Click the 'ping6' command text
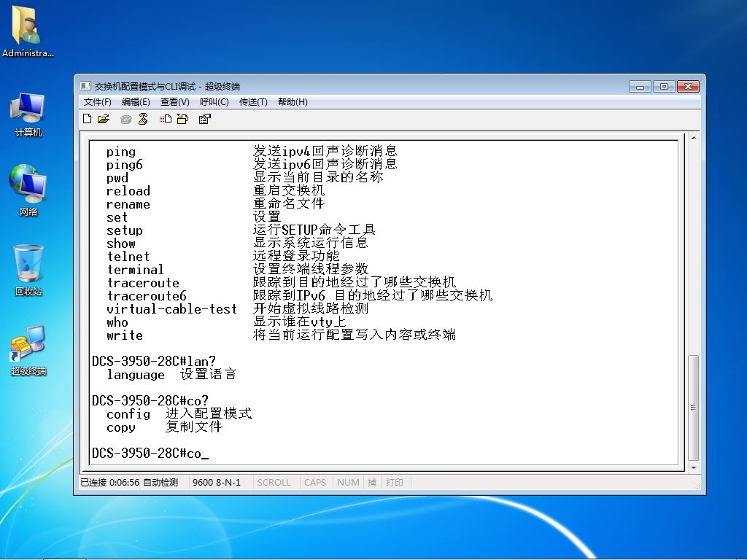 pos(124,166)
